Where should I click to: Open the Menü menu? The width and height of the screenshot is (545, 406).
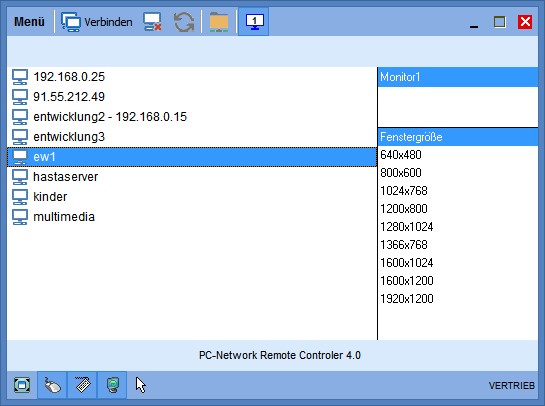click(x=29, y=22)
